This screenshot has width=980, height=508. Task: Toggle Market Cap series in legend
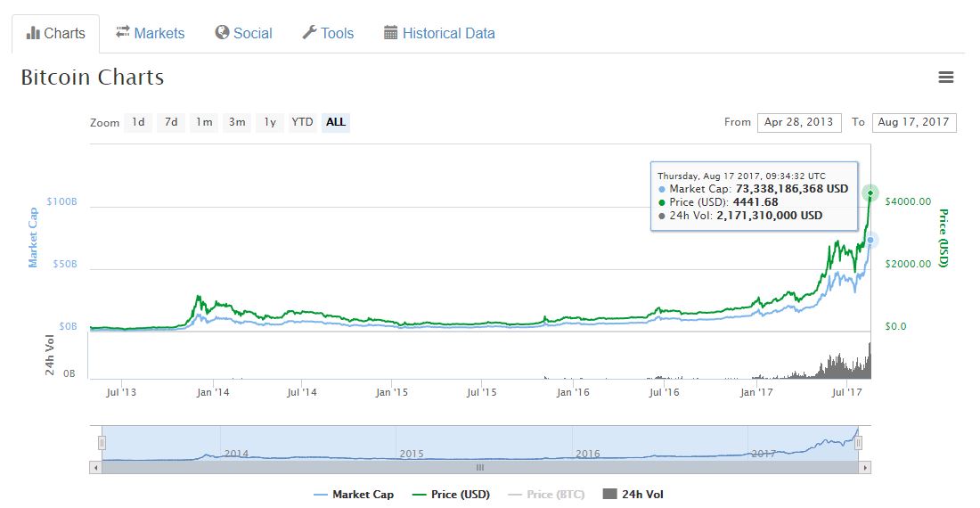(354, 495)
